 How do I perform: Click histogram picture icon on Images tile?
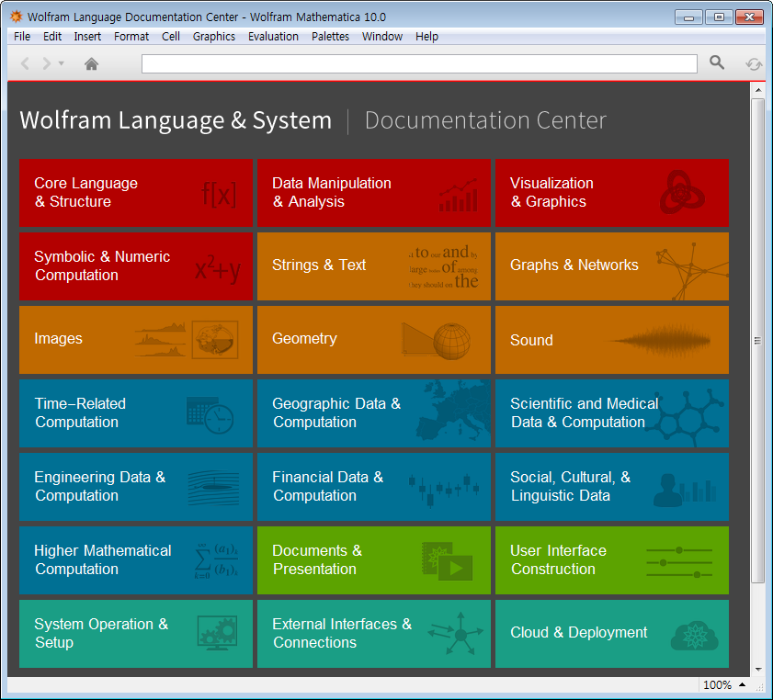tap(187, 339)
